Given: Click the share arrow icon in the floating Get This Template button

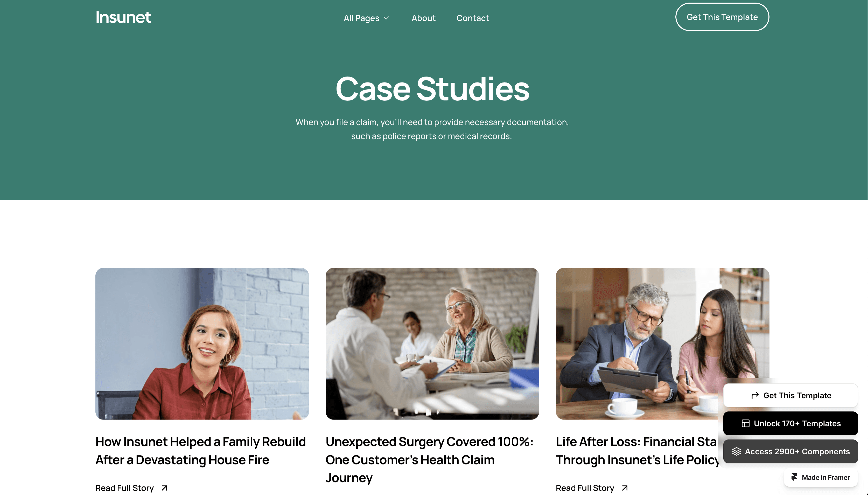Looking at the screenshot, I should pyautogui.click(x=755, y=395).
